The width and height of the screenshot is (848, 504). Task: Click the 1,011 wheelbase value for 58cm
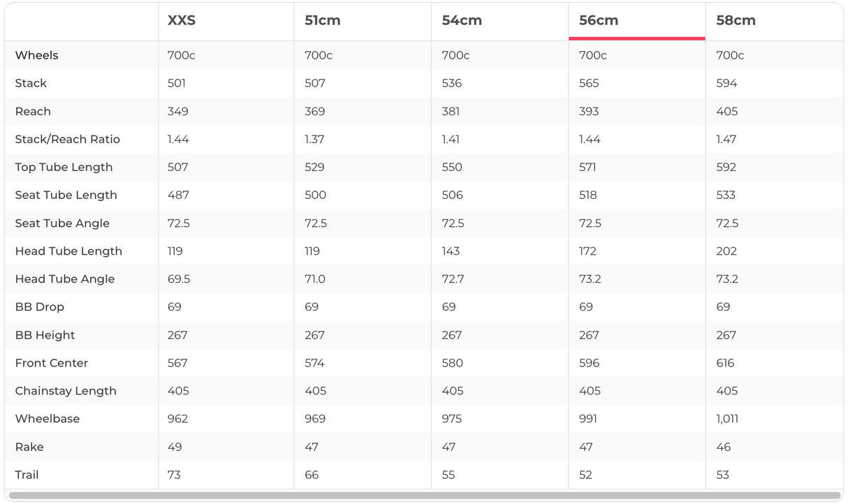pos(727,419)
